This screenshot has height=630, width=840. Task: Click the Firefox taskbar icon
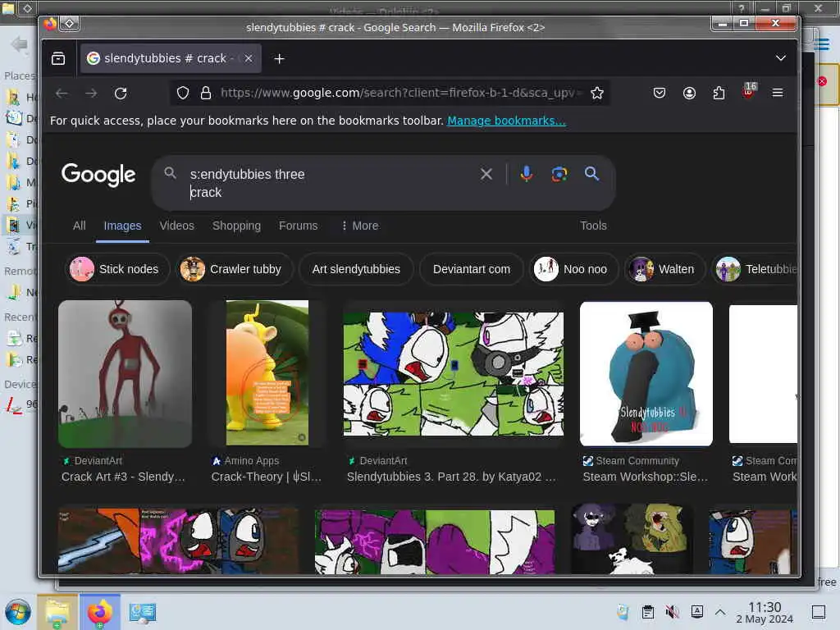(99, 612)
